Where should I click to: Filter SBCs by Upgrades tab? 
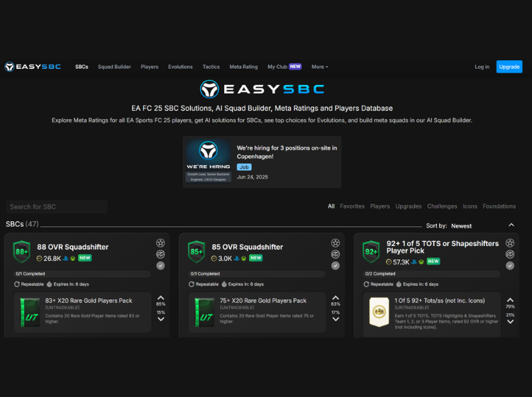408,206
